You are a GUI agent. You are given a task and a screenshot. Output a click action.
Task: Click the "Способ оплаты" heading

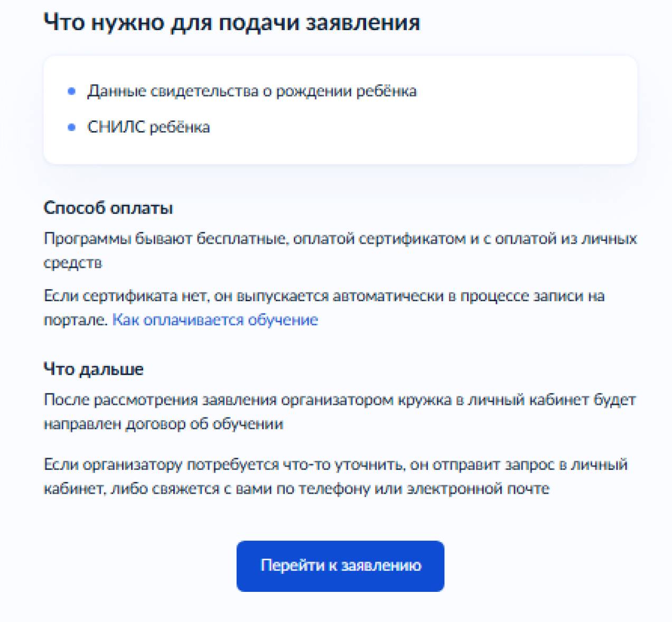(108, 208)
